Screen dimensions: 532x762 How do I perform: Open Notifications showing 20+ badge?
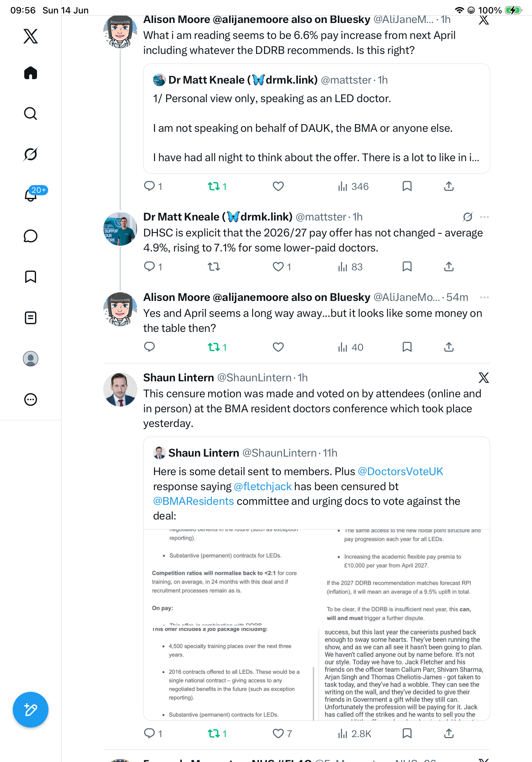coord(31,194)
